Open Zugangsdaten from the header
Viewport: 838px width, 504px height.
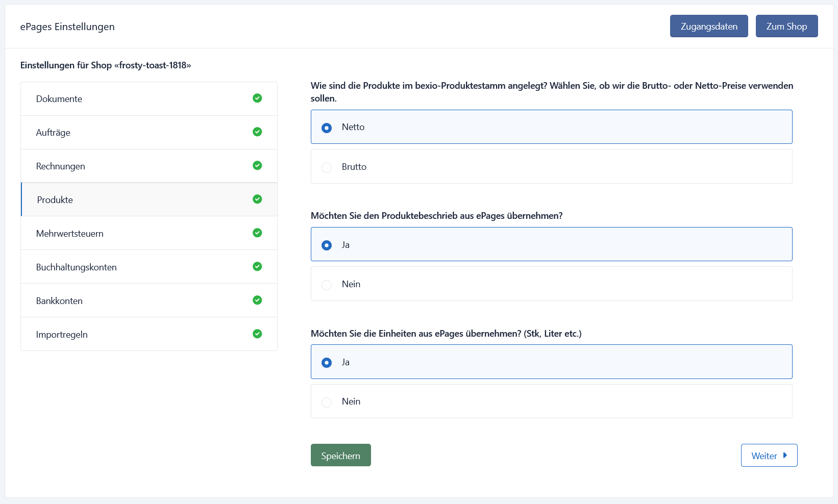709,26
